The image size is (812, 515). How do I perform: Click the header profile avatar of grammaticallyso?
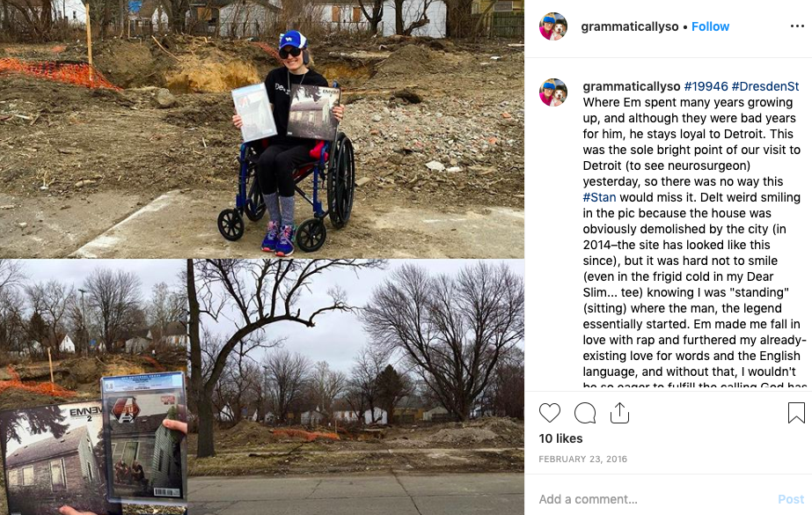pos(553,26)
